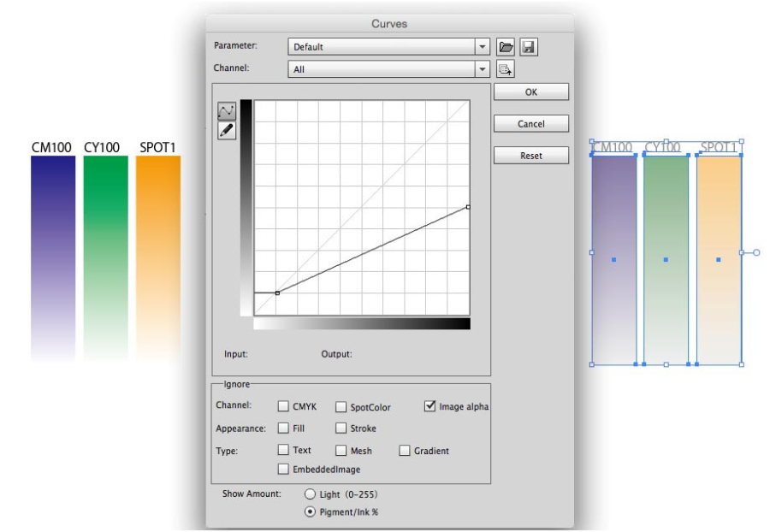Select the pencil draw curve tool
This screenshot has width=770, height=532.
click(228, 131)
